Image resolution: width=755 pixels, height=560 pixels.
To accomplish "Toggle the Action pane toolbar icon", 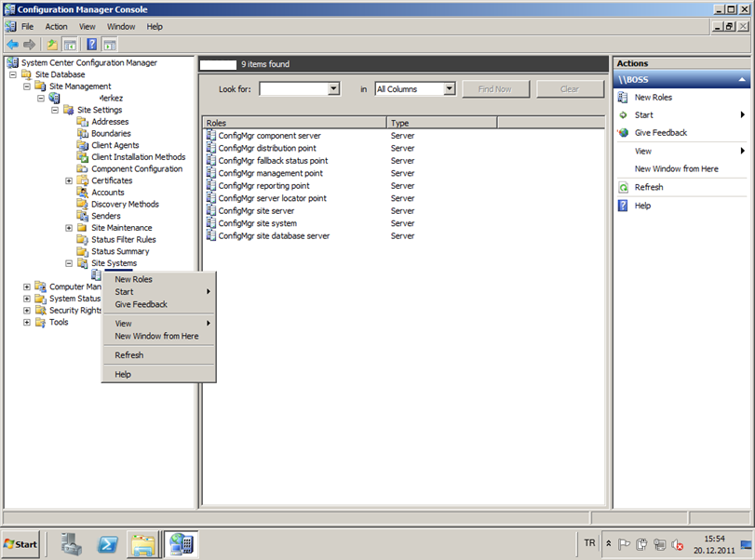I will click(110, 45).
